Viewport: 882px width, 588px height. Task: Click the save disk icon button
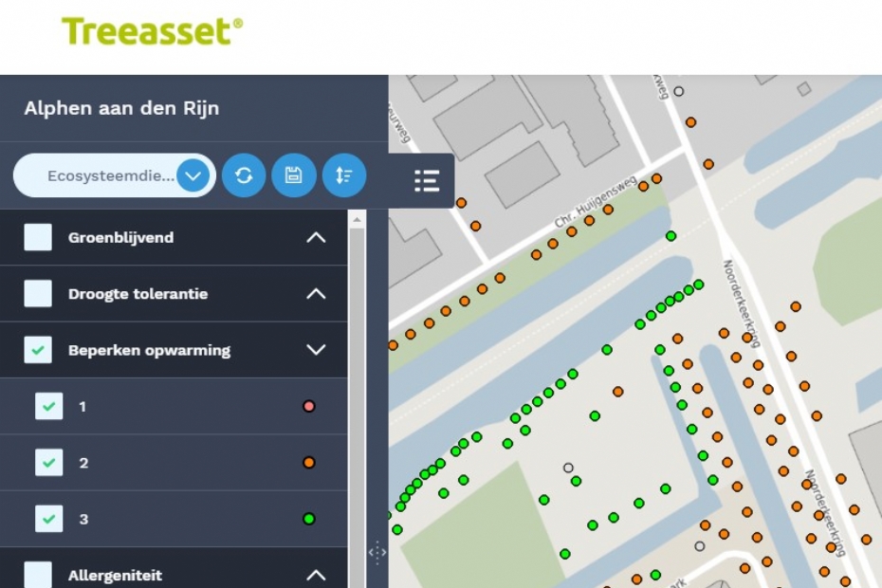point(294,175)
